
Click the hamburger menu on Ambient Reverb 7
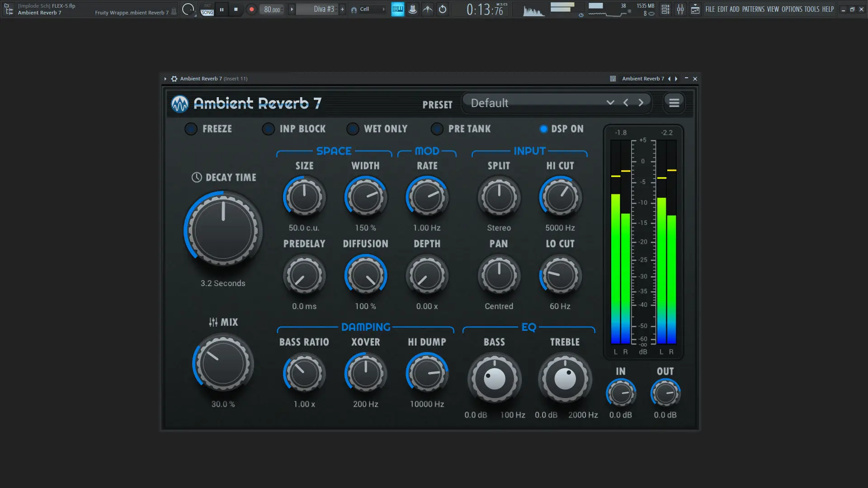tap(674, 103)
